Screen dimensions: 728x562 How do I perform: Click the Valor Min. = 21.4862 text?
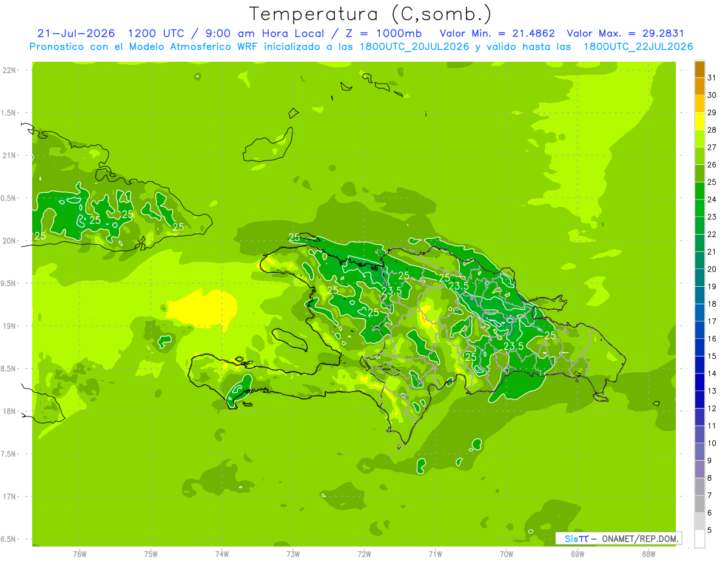[497, 33]
